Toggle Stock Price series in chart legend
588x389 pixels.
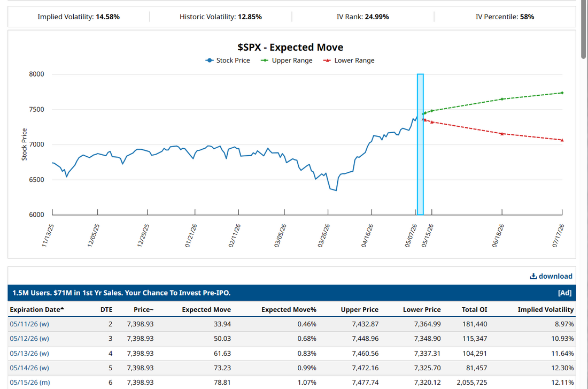point(227,60)
